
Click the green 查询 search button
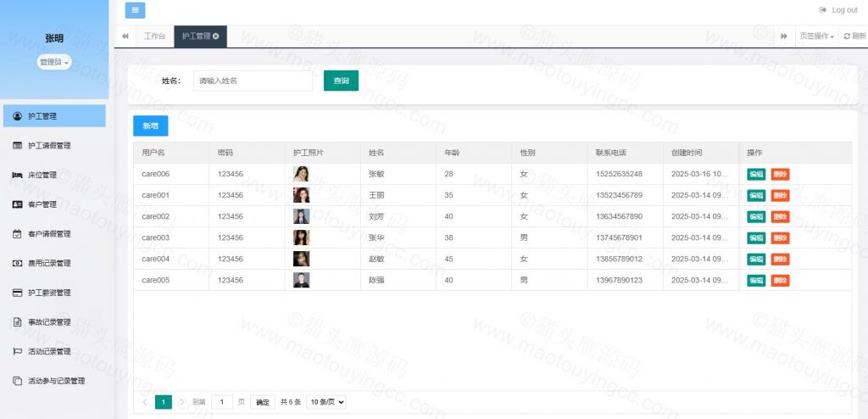(341, 81)
